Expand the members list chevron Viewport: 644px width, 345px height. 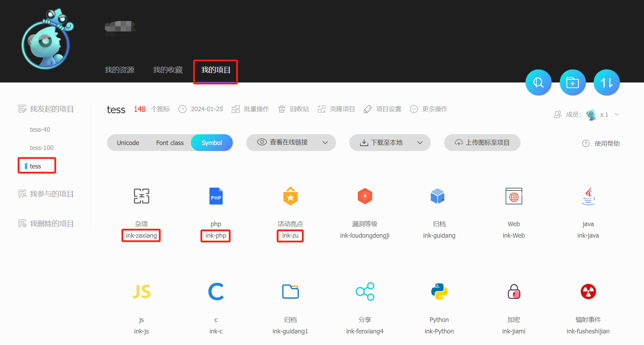click(x=617, y=115)
